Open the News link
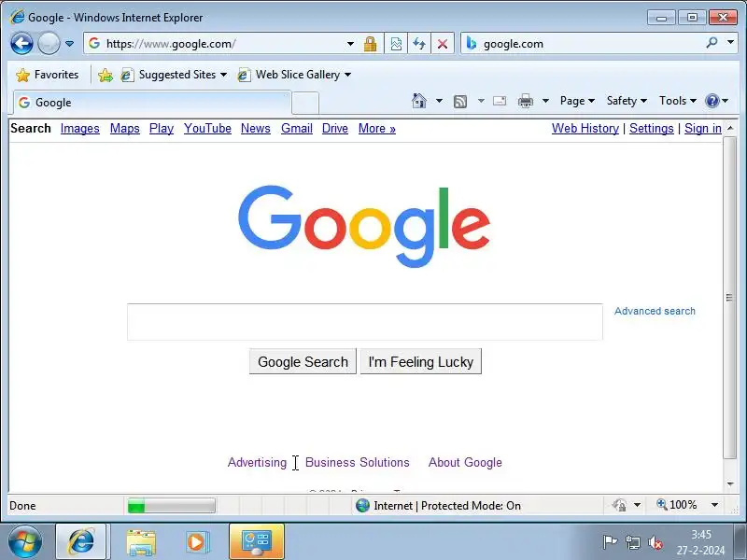747x560 pixels. click(x=256, y=129)
